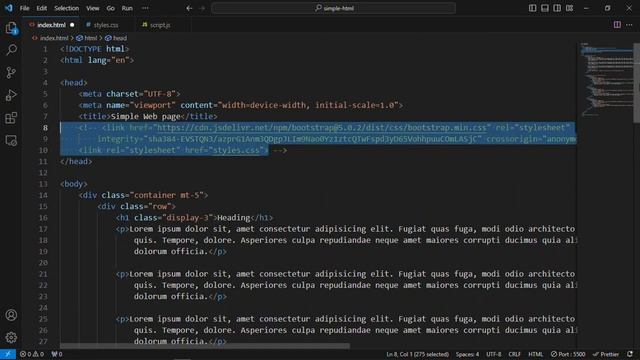
Task: Open the View menu
Action: coord(93,8)
